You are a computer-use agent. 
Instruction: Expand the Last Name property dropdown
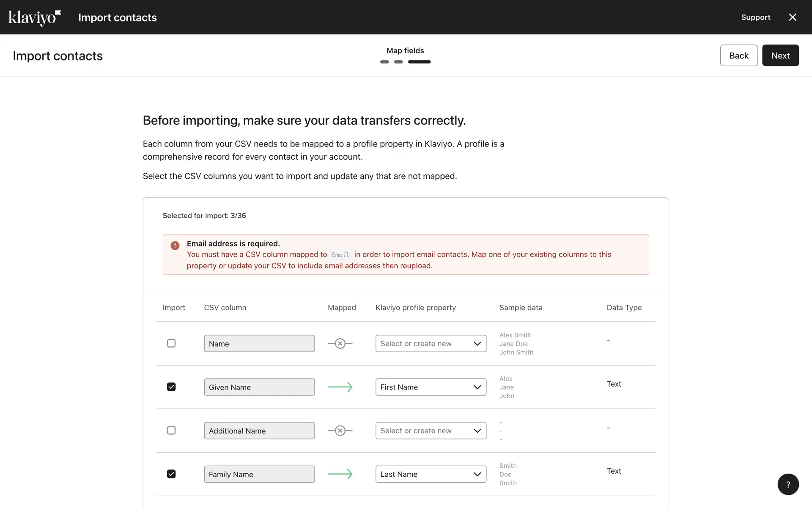(x=431, y=474)
